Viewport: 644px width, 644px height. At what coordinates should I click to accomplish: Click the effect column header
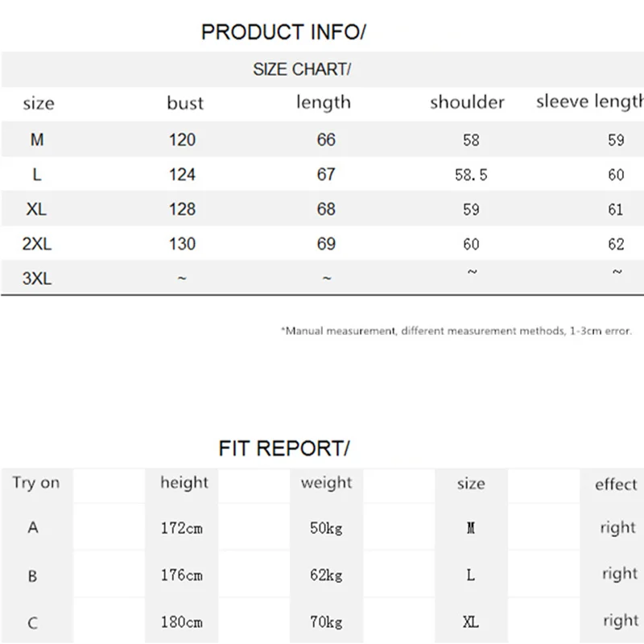tap(616, 485)
